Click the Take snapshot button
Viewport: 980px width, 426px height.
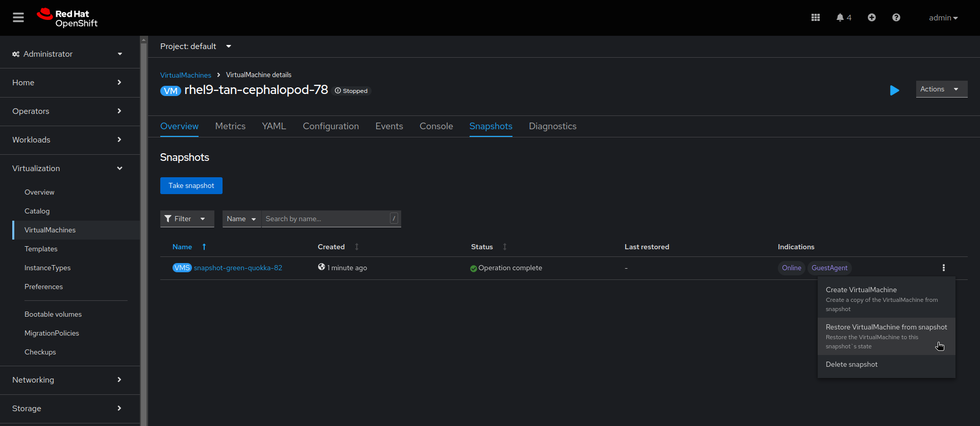coord(191,186)
